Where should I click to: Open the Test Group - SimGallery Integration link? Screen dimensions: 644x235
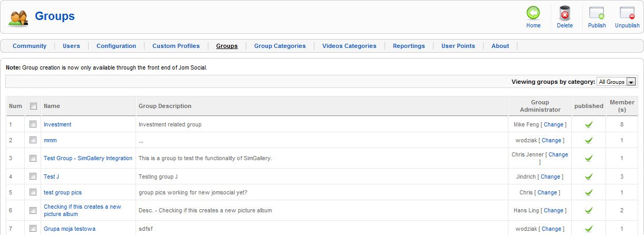[x=88, y=158]
